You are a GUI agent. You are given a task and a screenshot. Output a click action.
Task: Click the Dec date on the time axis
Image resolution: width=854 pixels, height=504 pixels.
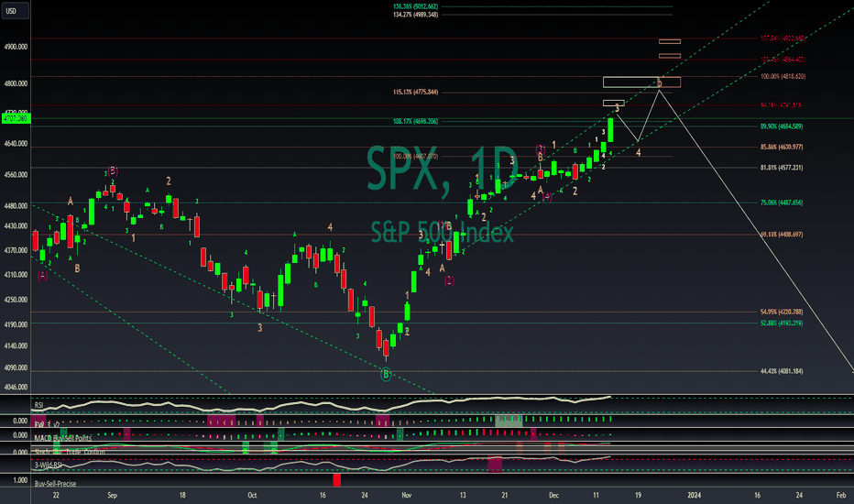[553, 496]
